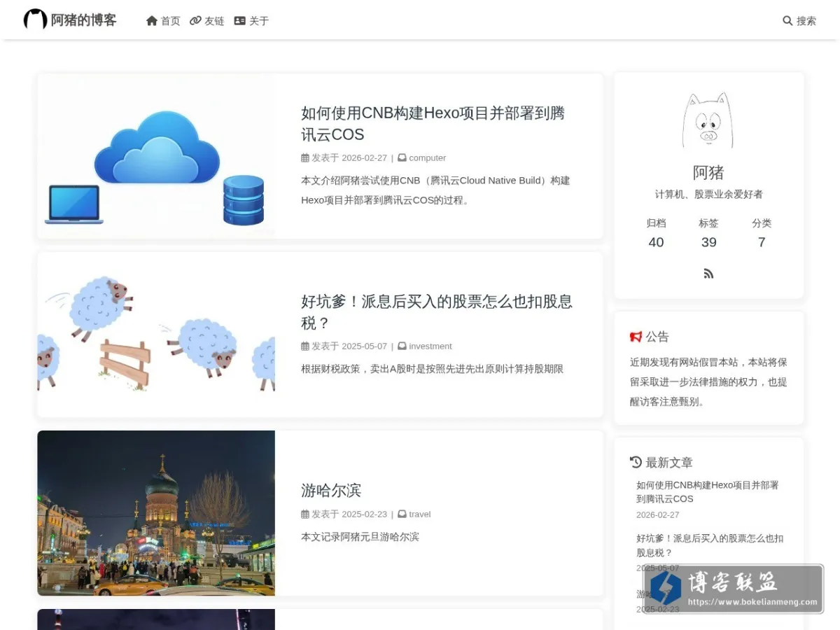Open 标签 tags count 39
The height and width of the screenshot is (630, 840).
(708, 233)
